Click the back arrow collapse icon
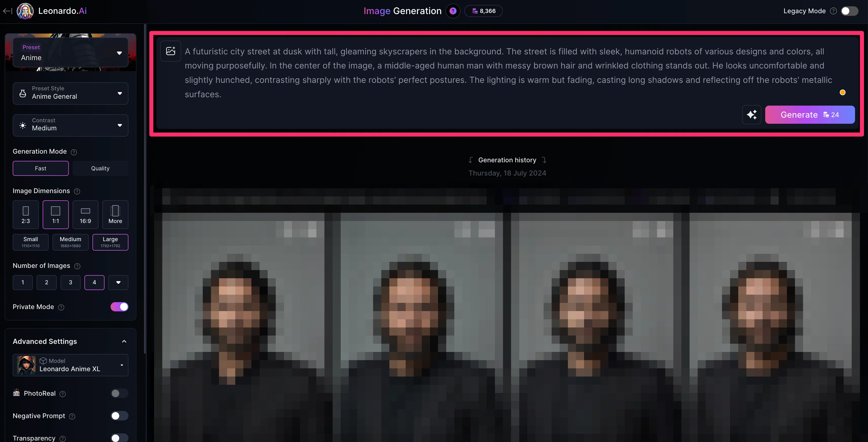868x442 pixels. 7,11
